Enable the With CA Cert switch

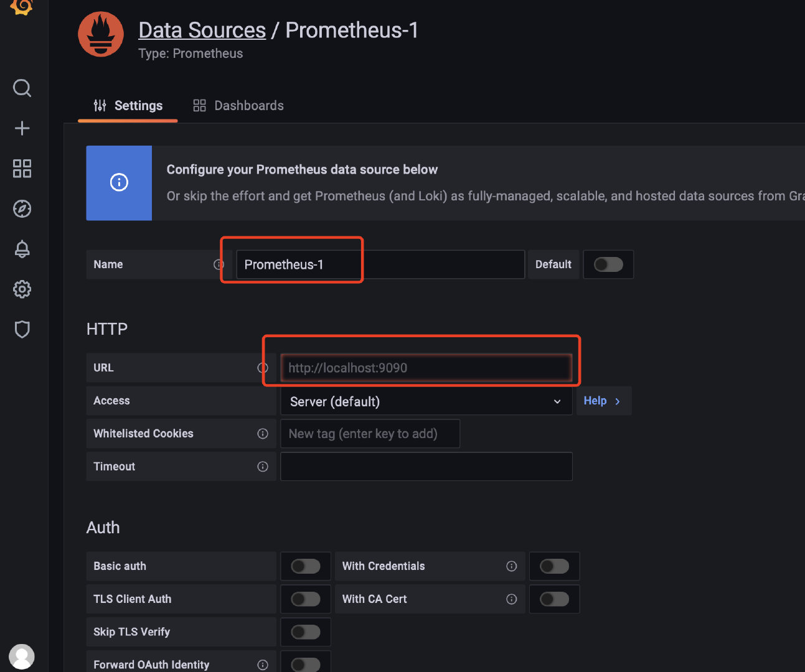click(554, 599)
